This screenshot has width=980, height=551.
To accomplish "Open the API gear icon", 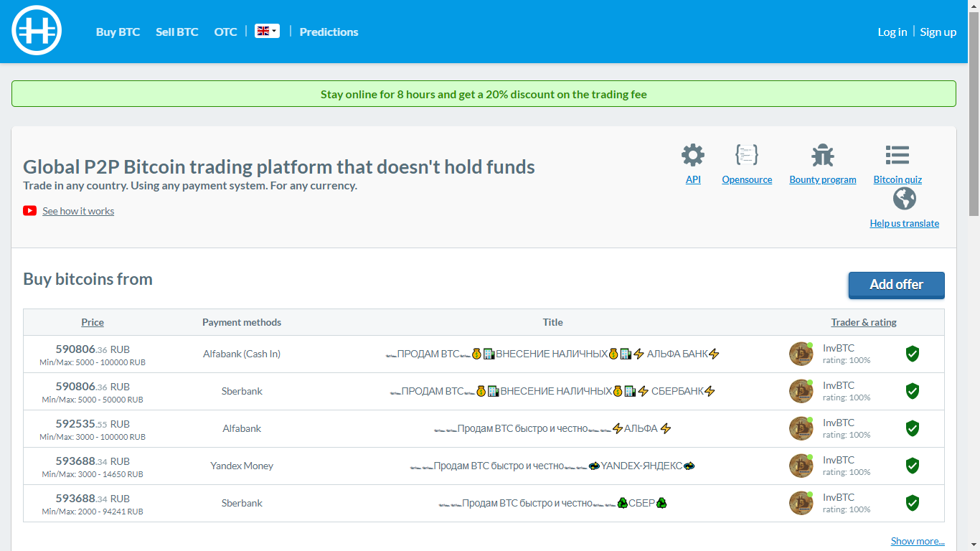I will point(693,155).
